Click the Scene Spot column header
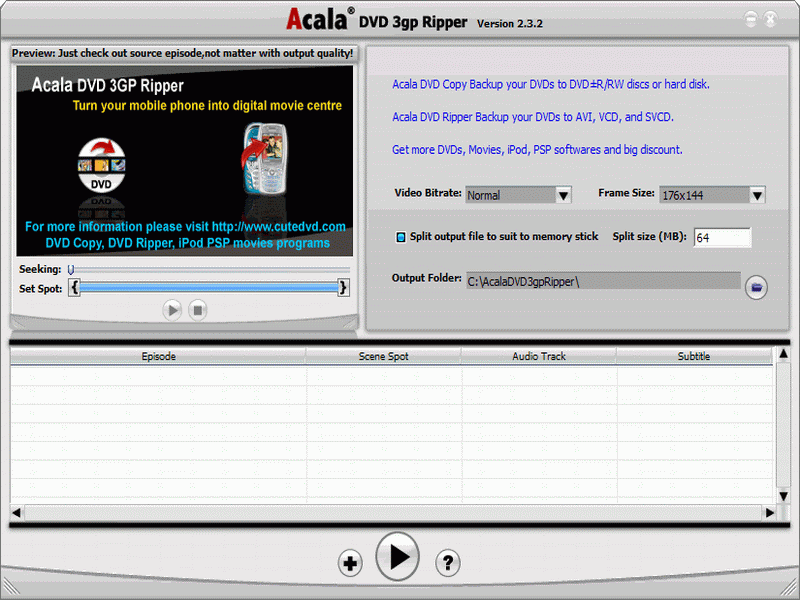Screen dimensions: 800x600 tap(383, 356)
